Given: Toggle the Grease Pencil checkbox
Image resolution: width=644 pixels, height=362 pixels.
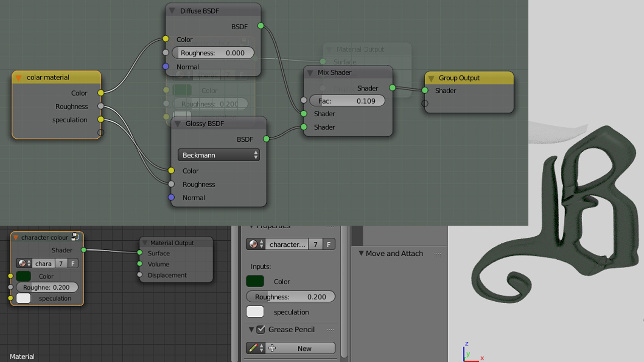Looking at the screenshot, I should coord(261,330).
